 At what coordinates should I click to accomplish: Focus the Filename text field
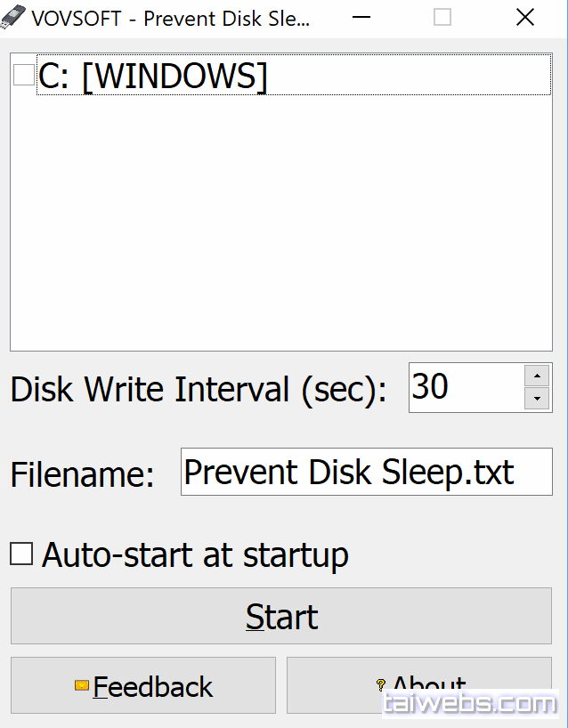[x=366, y=472]
